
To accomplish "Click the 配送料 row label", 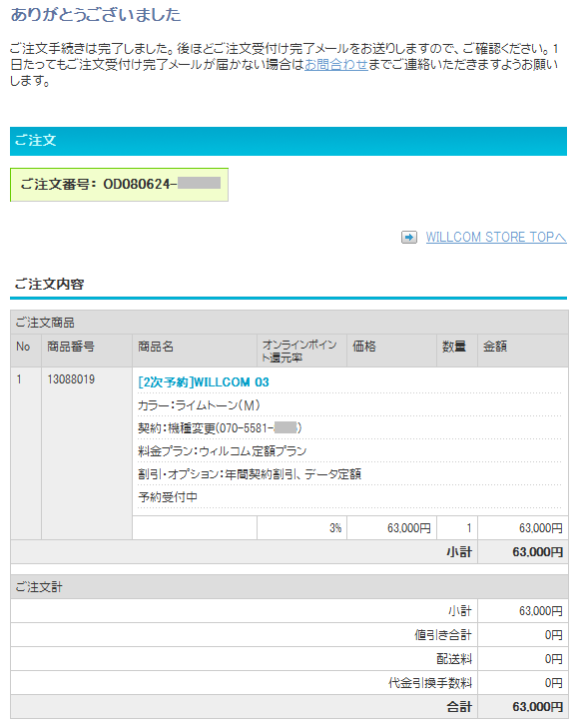I will click(x=454, y=659).
